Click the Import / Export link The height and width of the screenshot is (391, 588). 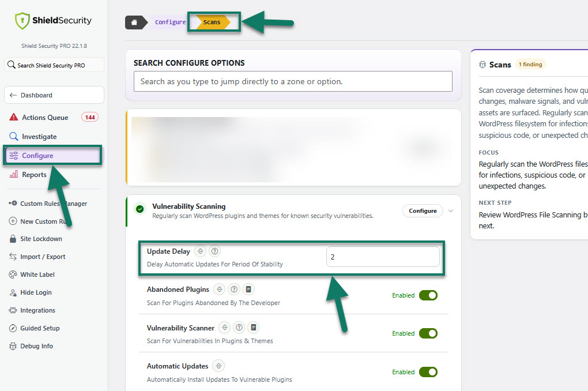click(x=43, y=257)
